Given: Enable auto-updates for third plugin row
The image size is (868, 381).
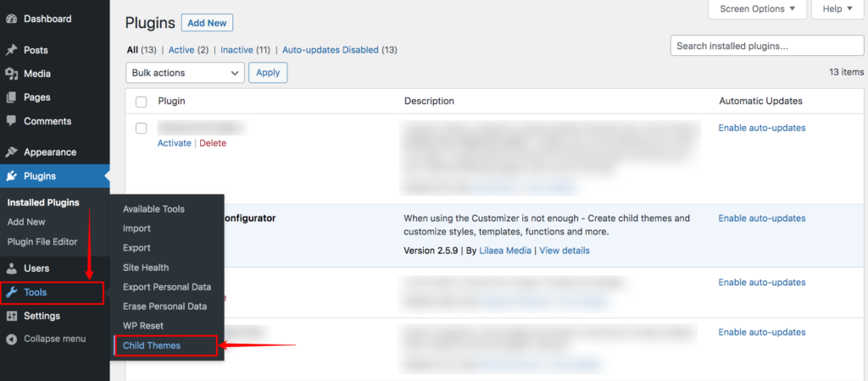Looking at the screenshot, I should 762,283.
